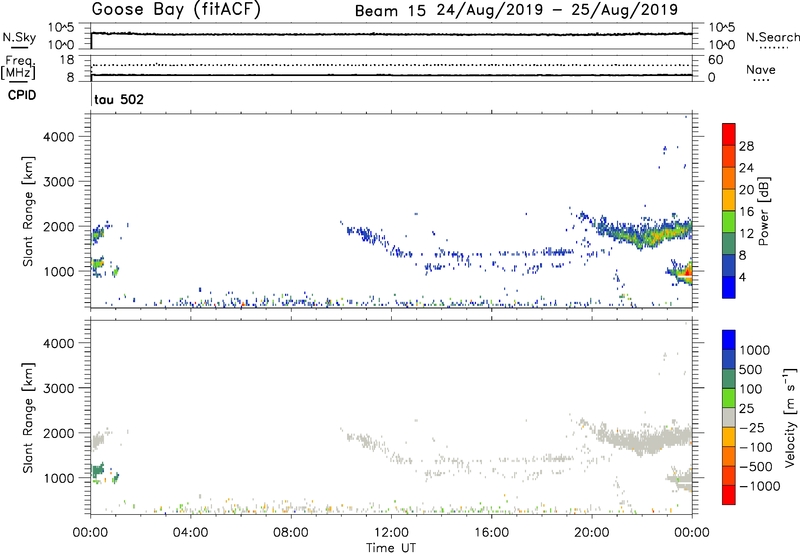
Task: Click the "Nave" legend label
Action: coord(761,70)
